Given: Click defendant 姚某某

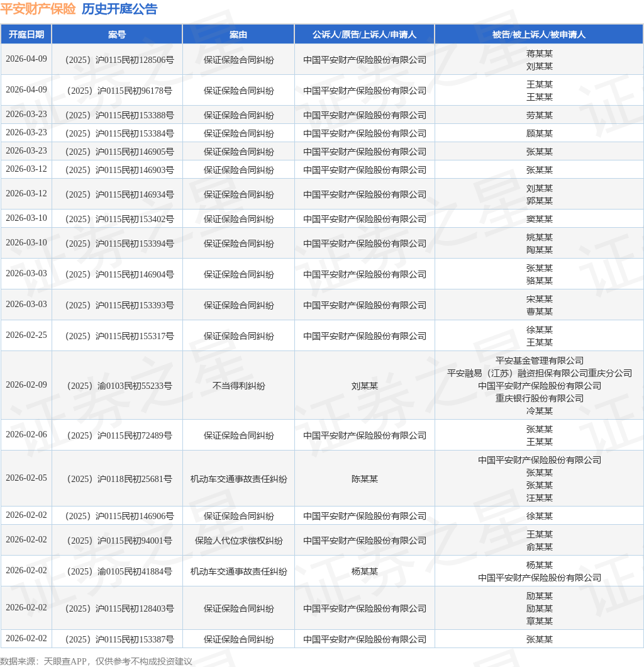Looking at the screenshot, I should [x=539, y=237].
